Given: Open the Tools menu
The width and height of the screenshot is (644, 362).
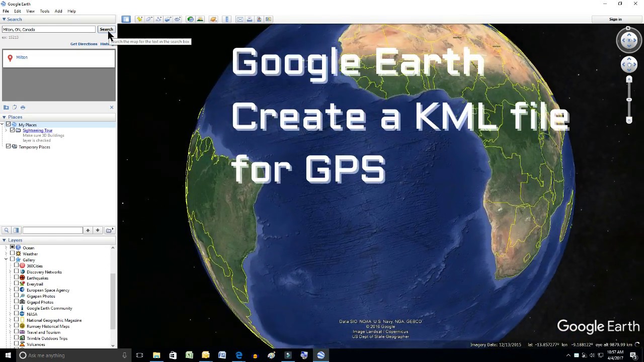Looking at the screenshot, I should click(45, 11).
